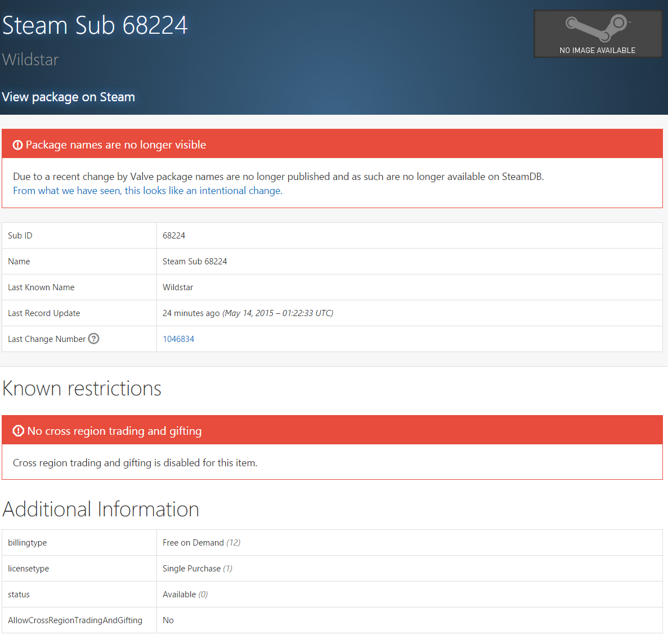Click the Steam logo in the no-image placeholder
The height and width of the screenshot is (644, 668).
pos(598,28)
